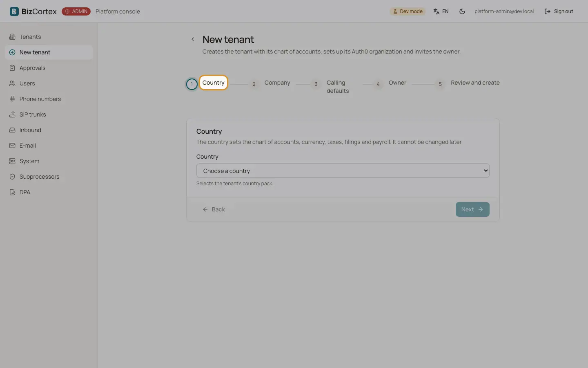The height and width of the screenshot is (368, 588).
Task: Click the step 2 circle number
Action: tap(254, 84)
